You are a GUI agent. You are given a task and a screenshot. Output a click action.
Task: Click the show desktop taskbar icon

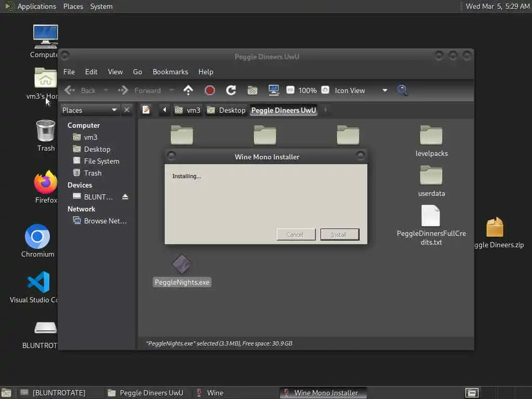point(6,393)
